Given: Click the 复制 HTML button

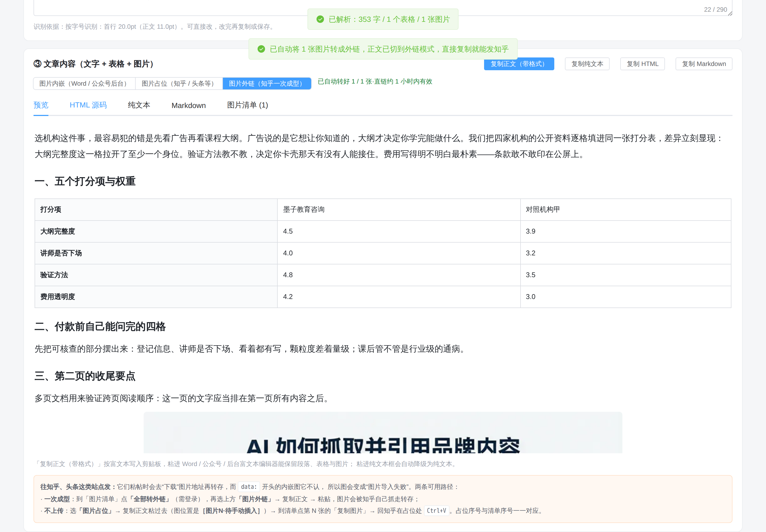Looking at the screenshot, I should (642, 64).
